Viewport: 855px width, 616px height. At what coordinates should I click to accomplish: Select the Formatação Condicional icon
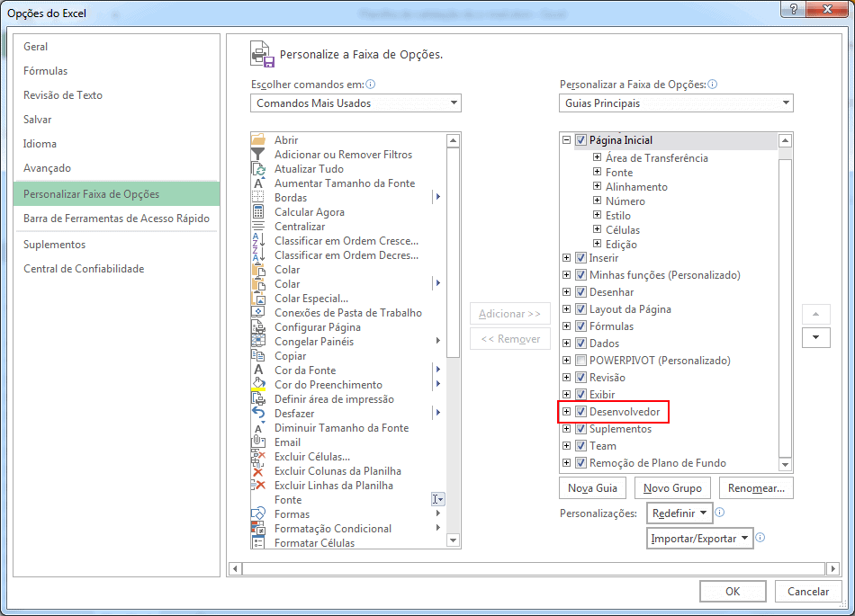click(258, 529)
